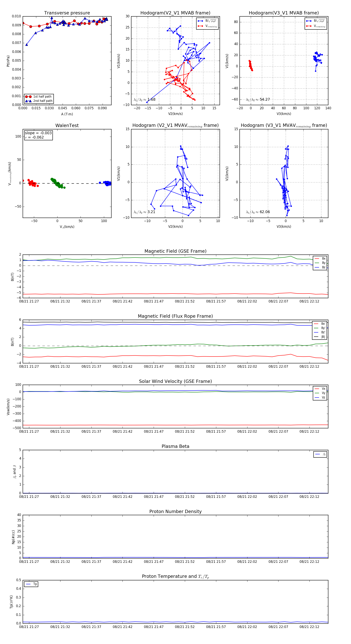
Task: Select the '2nd half path' legend entry
Action: click(39, 101)
